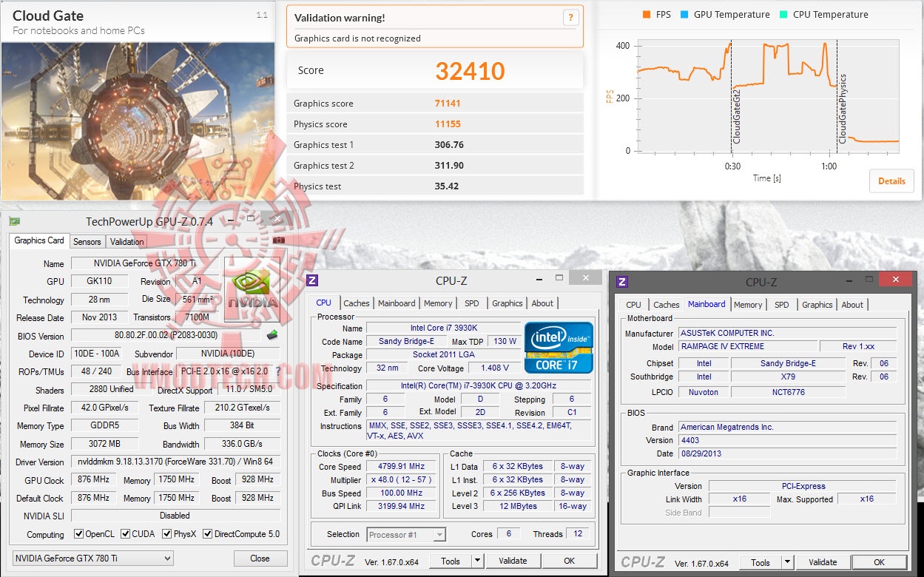
Task: Open Graphics tab in CPU-Z Mainboard window
Action: [817, 305]
